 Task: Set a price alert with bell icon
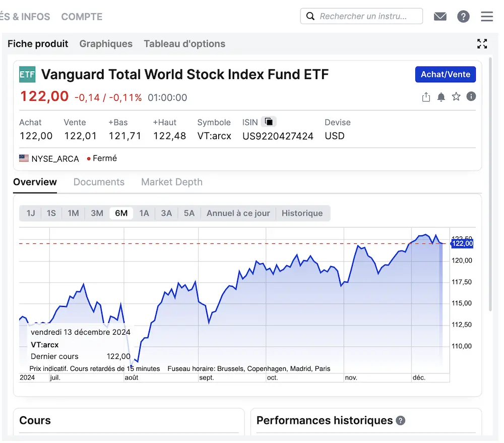click(441, 97)
